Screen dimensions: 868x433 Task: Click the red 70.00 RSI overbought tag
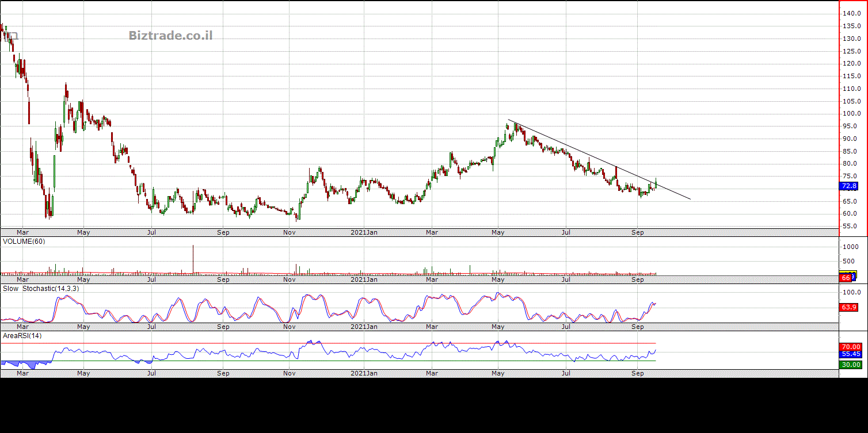coord(851,347)
